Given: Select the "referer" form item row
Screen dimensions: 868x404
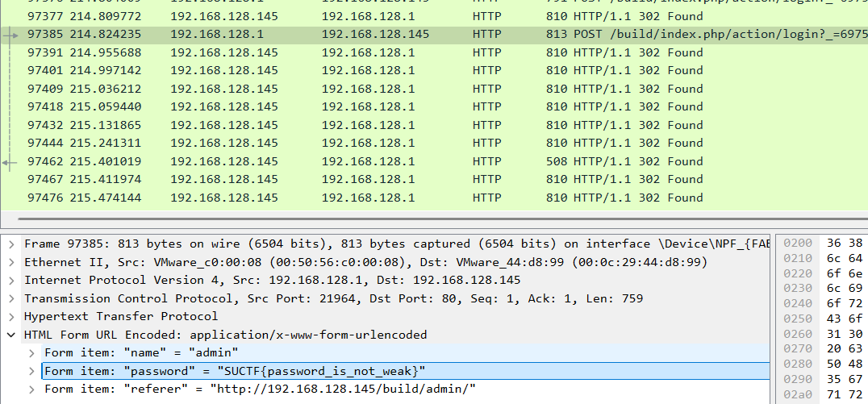Looking at the screenshot, I should pyautogui.click(x=260, y=389).
